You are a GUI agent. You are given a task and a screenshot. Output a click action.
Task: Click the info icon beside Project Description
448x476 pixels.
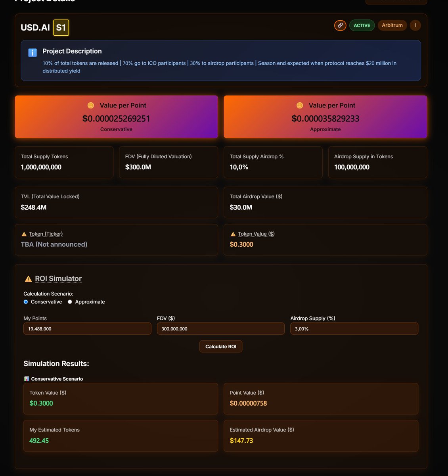32,52
